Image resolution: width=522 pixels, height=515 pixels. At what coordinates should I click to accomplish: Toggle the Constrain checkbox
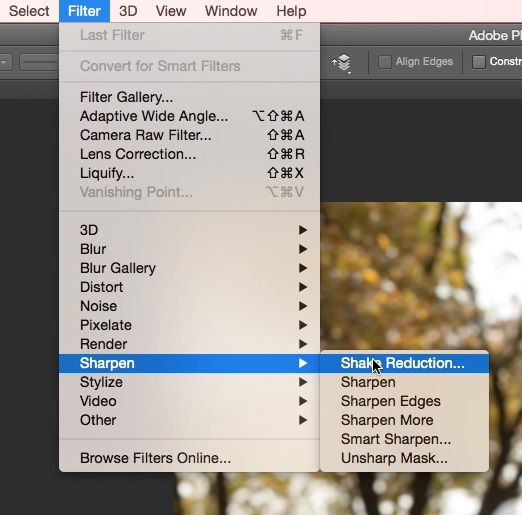pyautogui.click(x=479, y=62)
